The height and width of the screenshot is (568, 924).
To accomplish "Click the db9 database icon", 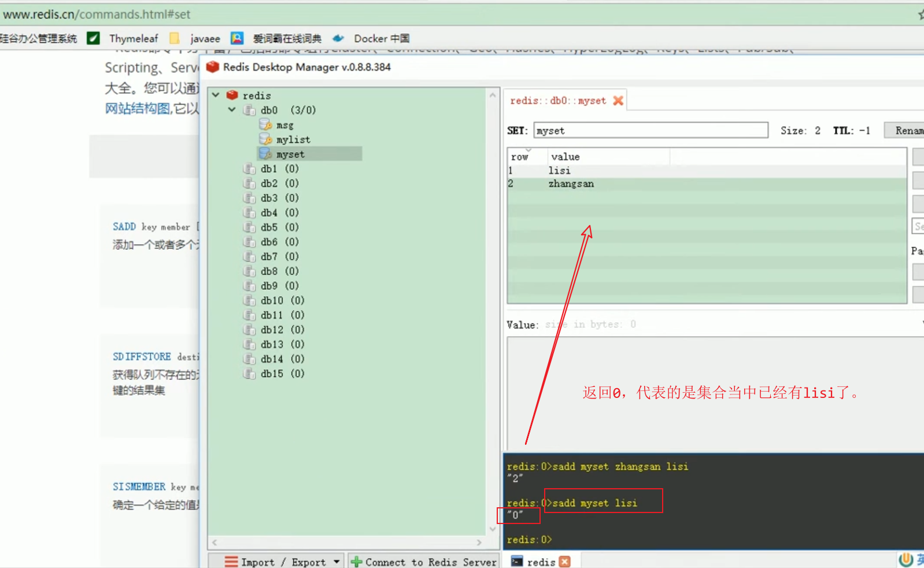I will [249, 286].
